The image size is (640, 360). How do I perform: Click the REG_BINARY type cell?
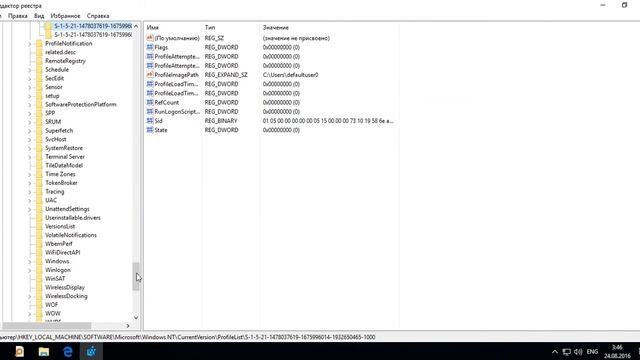pos(221,121)
